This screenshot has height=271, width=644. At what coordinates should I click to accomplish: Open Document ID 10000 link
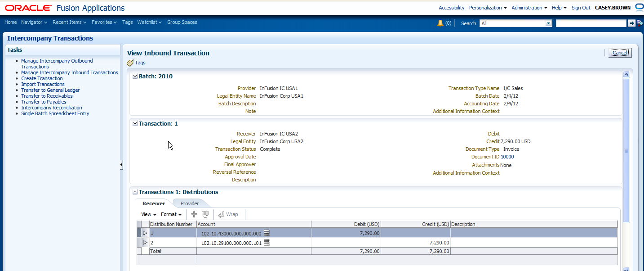pos(507,157)
